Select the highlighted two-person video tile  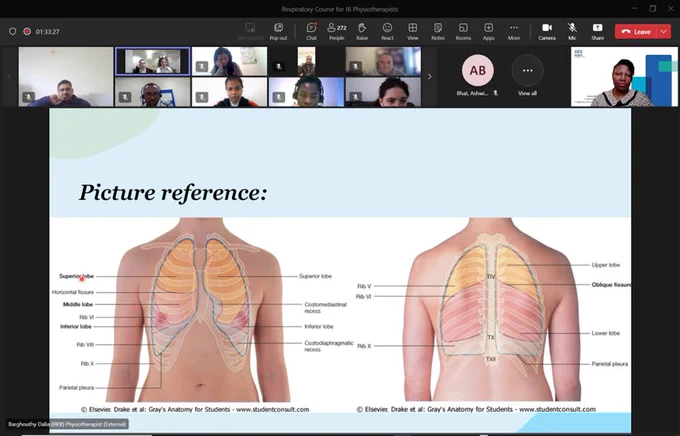point(153,61)
